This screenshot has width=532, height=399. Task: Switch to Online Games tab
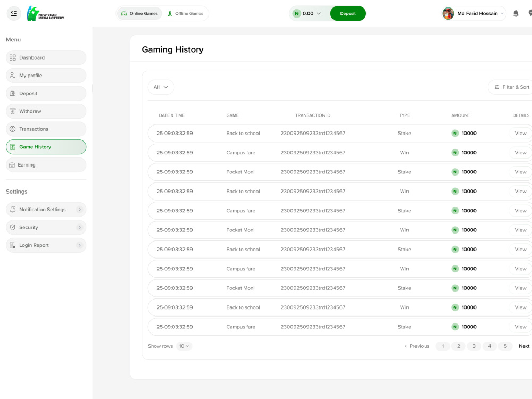pyautogui.click(x=139, y=14)
